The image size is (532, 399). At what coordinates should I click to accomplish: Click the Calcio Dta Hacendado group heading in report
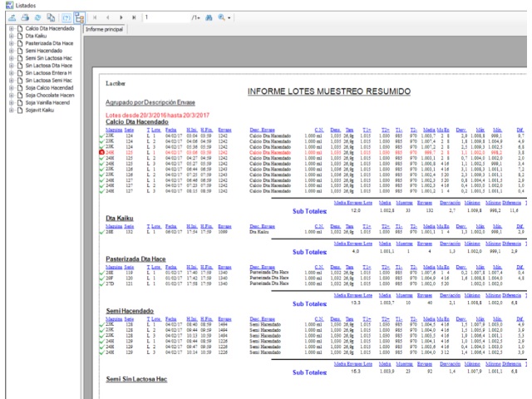[136, 122]
